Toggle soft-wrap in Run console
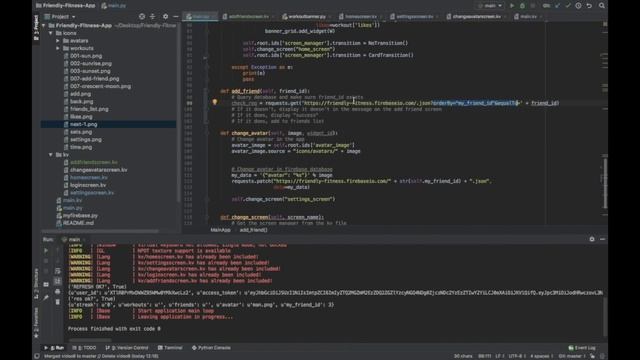The width and height of the screenshot is (640, 360). [x=58, y=271]
